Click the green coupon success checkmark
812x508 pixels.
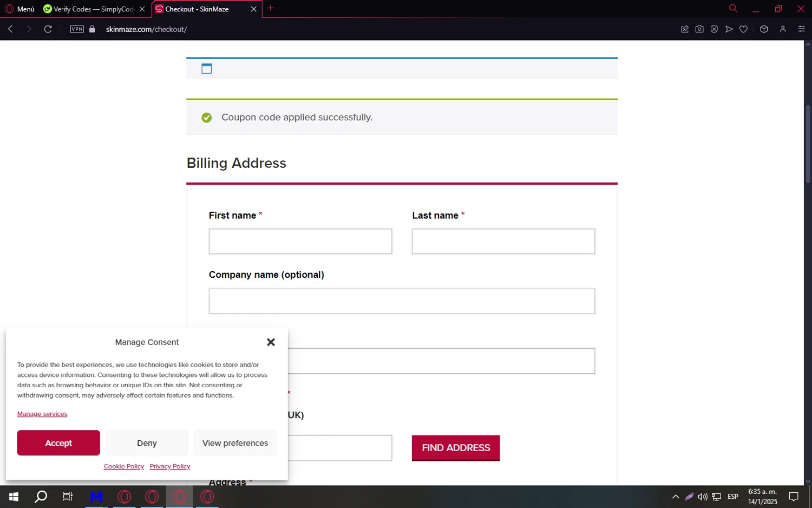(207, 118)
